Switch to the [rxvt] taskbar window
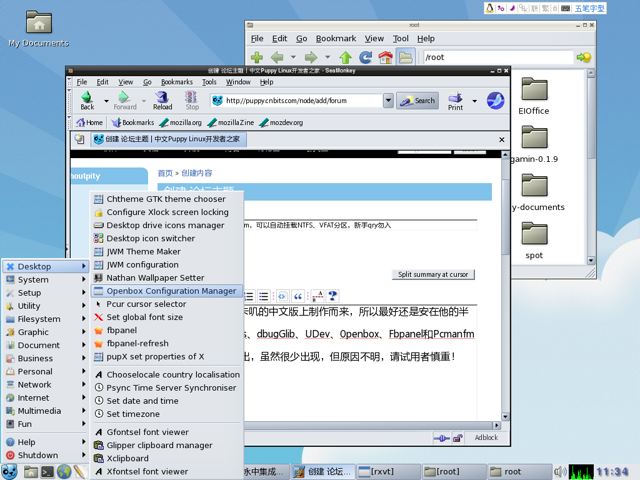640x480 pixels. [x=388, y=472]
